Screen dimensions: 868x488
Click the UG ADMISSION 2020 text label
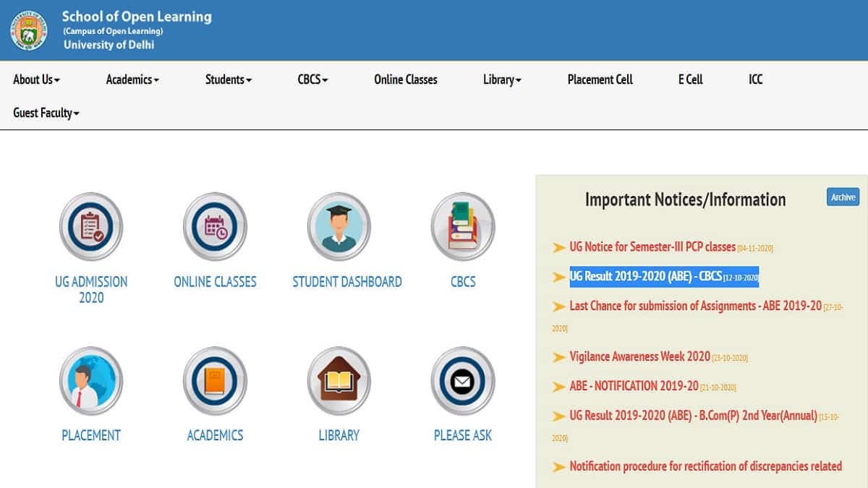[x=91, y=289]
